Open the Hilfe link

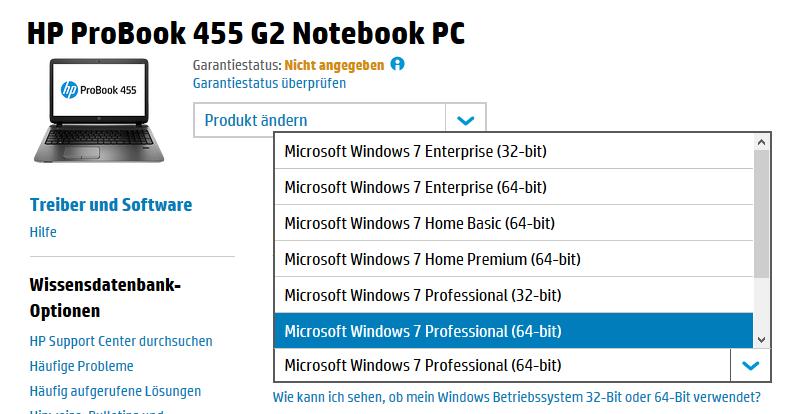43,232
